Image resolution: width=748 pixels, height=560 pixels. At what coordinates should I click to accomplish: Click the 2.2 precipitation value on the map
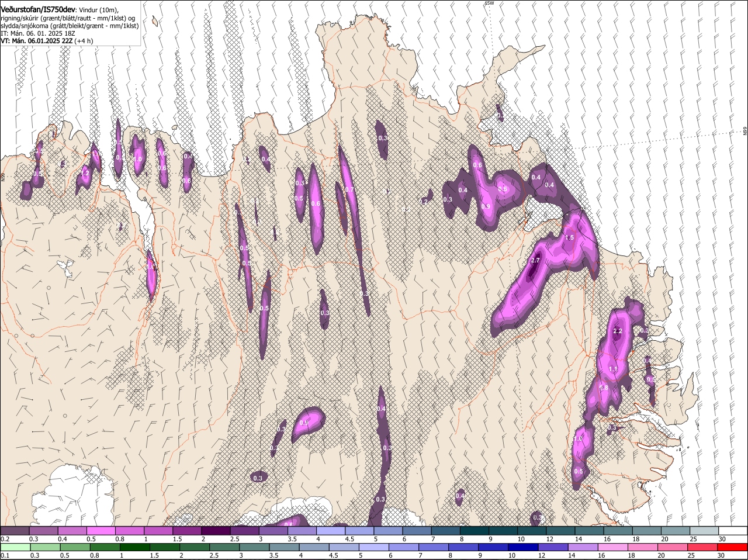point(618,331)
